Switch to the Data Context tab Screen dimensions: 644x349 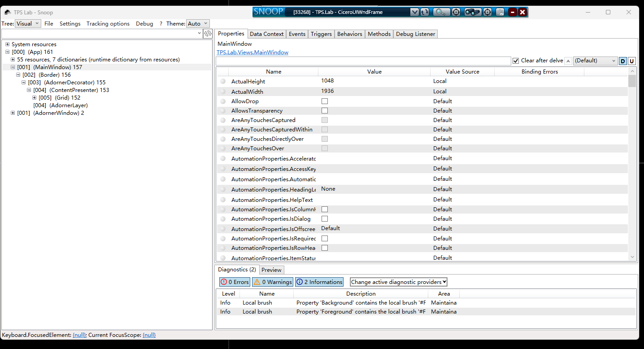pos(266,34)
